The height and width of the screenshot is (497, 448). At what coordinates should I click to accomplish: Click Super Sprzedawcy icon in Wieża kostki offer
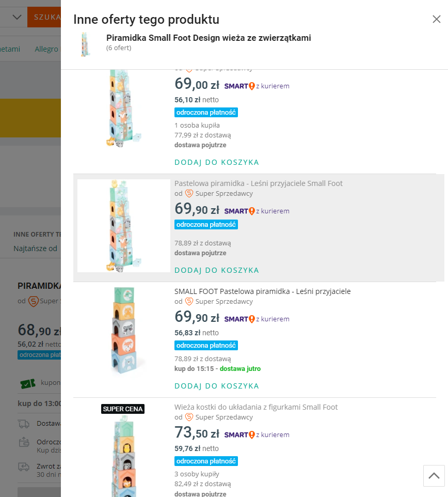pyautogui.click(x=189, y=417)
